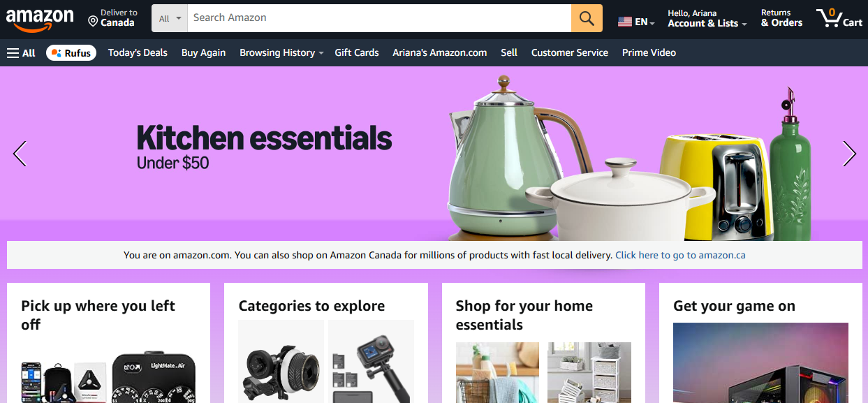Advance to next banner slide arrow
This screenshot has height=403, width=868.
(x=849, y=154)
